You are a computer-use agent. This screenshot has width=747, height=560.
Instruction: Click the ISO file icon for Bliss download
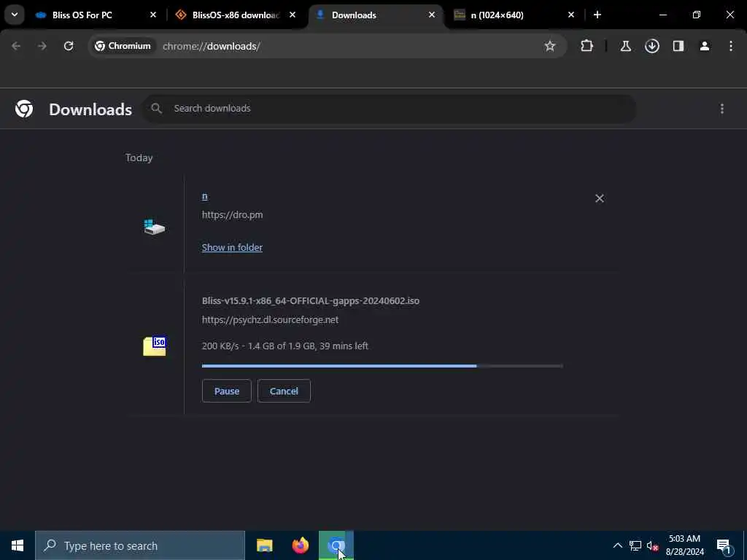pyautogui.click(x=155, y=346)
